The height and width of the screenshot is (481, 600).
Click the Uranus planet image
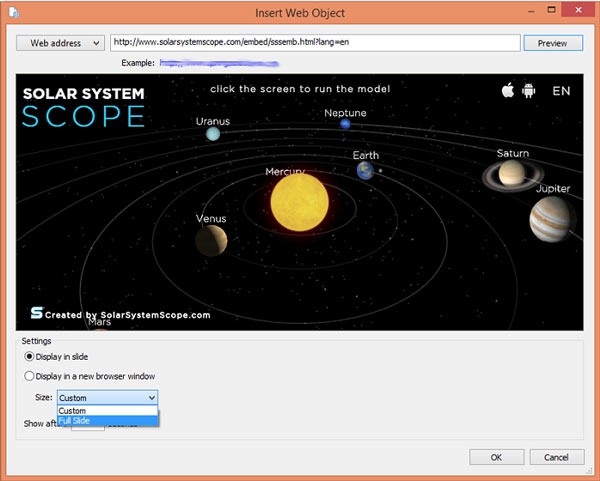click(x=213, y=134)
